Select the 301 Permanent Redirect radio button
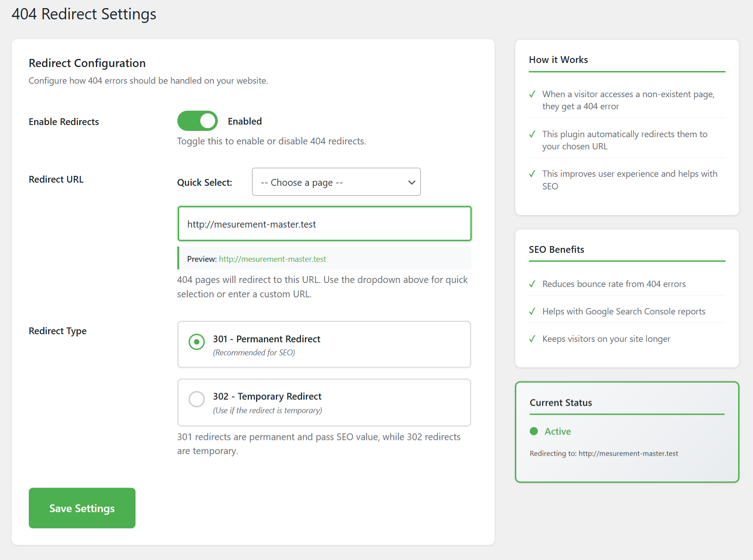753x560 pixels. click(x=197, y=342)
